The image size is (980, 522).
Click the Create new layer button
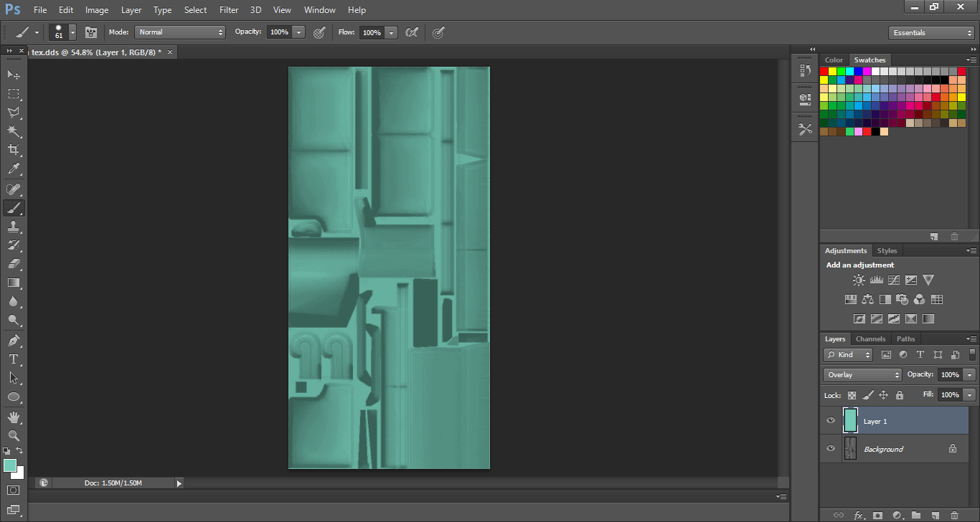coord(936,515)
